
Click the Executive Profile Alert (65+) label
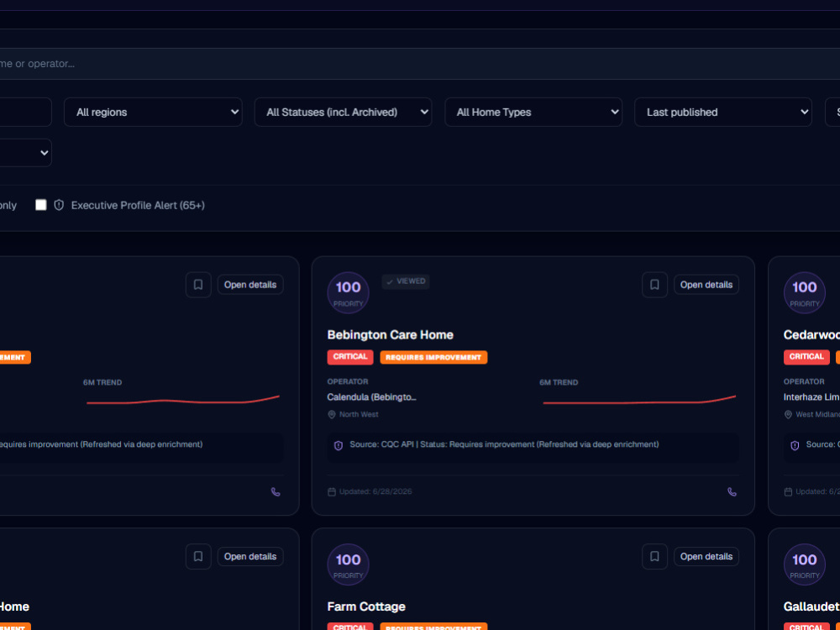tap(138, 205)
